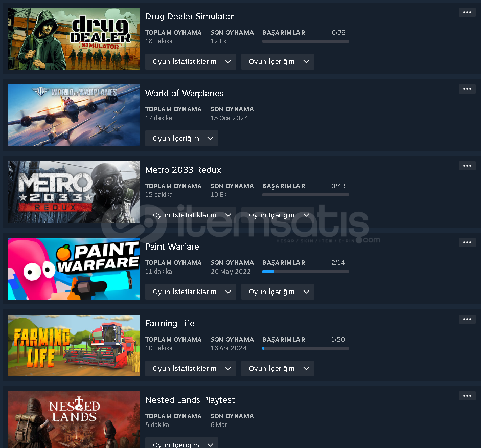Image resolution: width=481 pixels, height=448 pixels.
Task: Expand Oyun İstatistiklerim for Farming Life
Action: [191, 369]
